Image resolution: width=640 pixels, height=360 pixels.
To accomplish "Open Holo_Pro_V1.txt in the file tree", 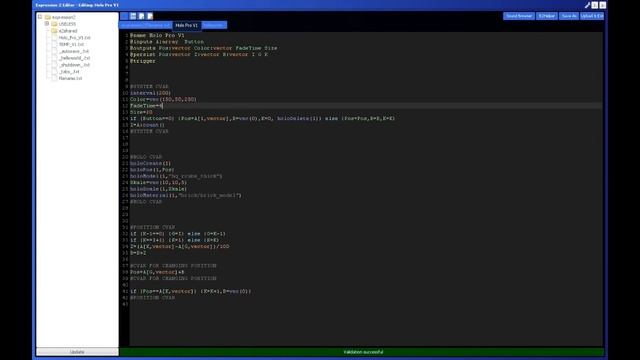I will 74,38.
